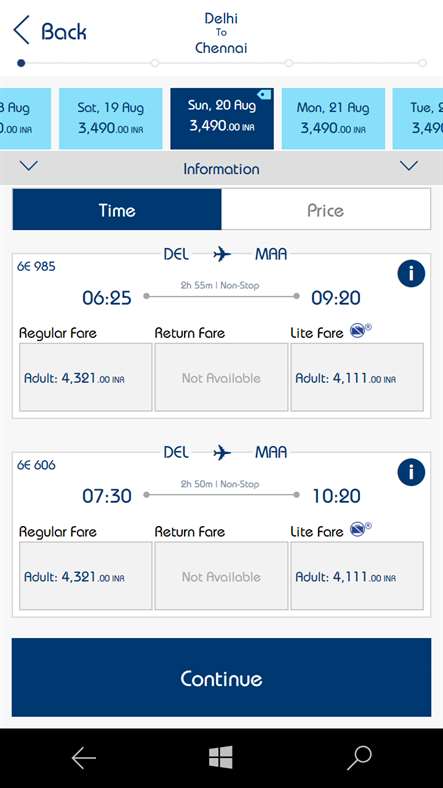Tap the system back arrow at bottom
This screenshot has height=788, width=443.
pos(83,758)
